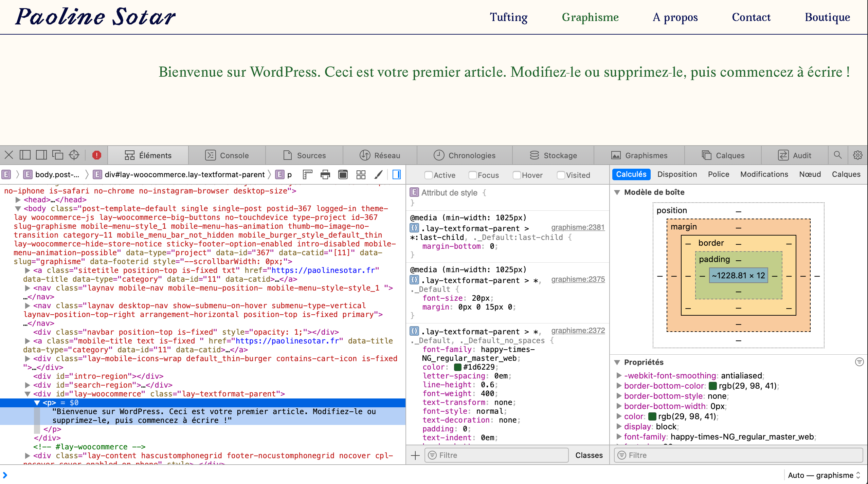Viewport: 868px width, 484px height.
Task: Click the print media styles icon
Action: pyautogui.click(x=325, y=174)
